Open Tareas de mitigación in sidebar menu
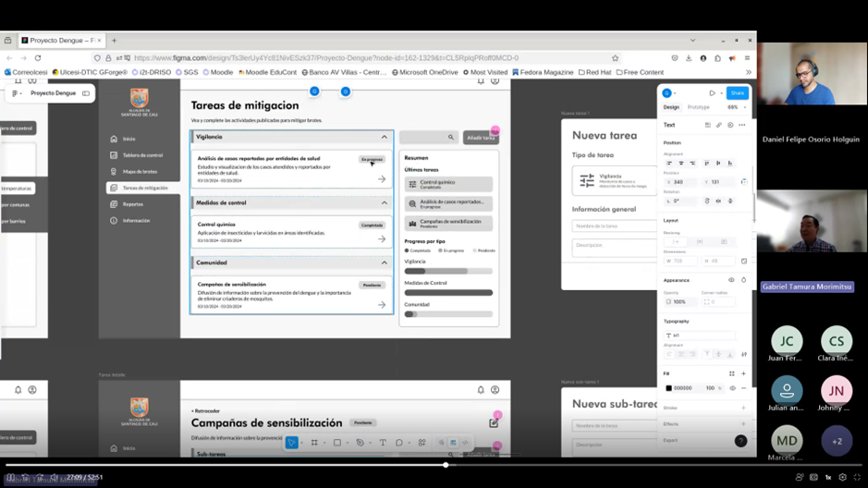Viewport: 868px width, 488px height. pyautogui.click(x=145, y=188)
